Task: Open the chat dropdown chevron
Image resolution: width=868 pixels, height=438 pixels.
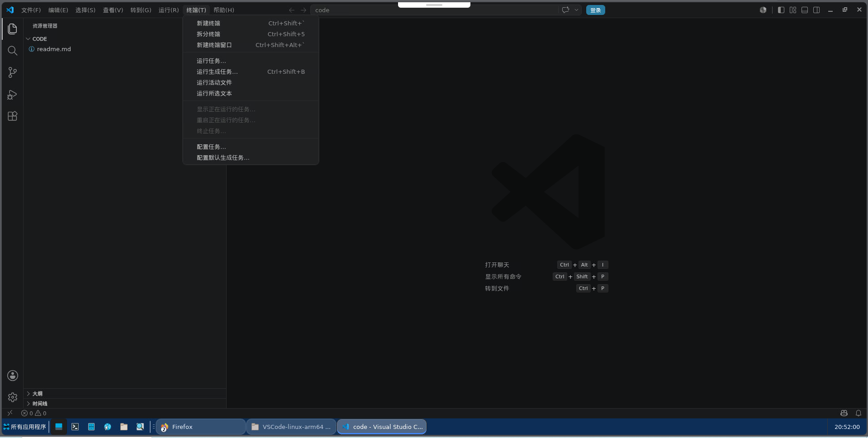Action: coord(576,10)
